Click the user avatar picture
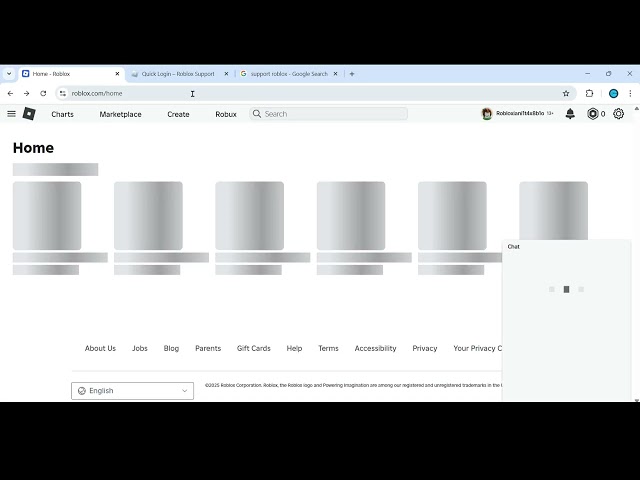 click(487, 114)
